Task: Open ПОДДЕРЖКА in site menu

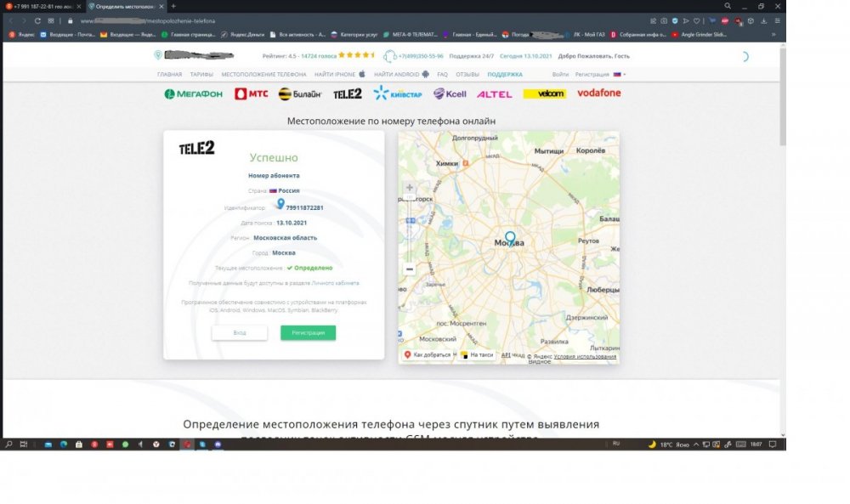Action: [x=505, y=74]
